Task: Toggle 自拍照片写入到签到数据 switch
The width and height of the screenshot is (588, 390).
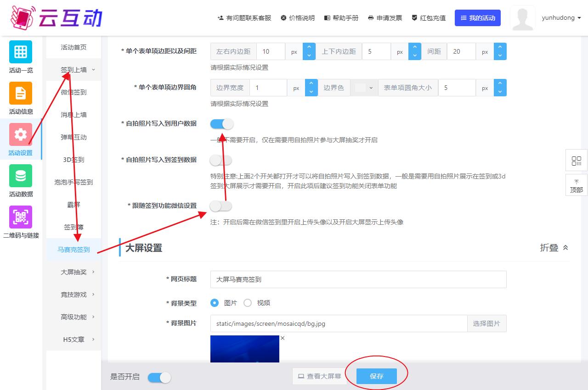Action: pos(221,160)
